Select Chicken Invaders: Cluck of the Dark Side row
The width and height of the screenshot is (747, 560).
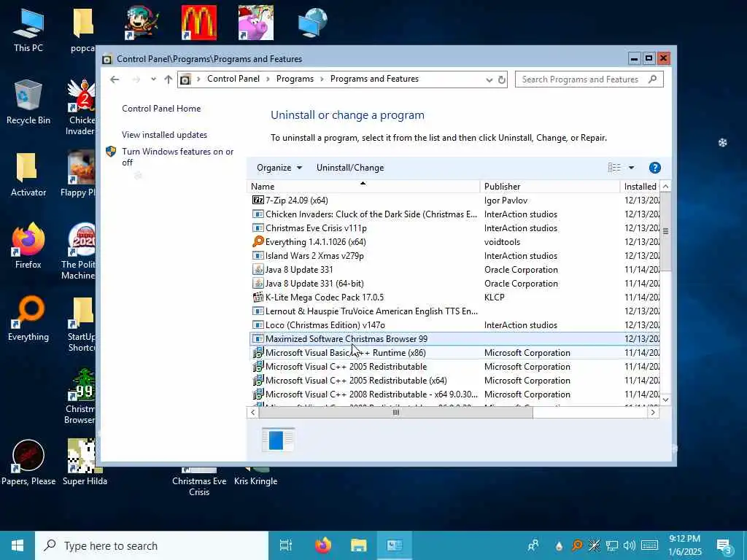pos(455,214)
